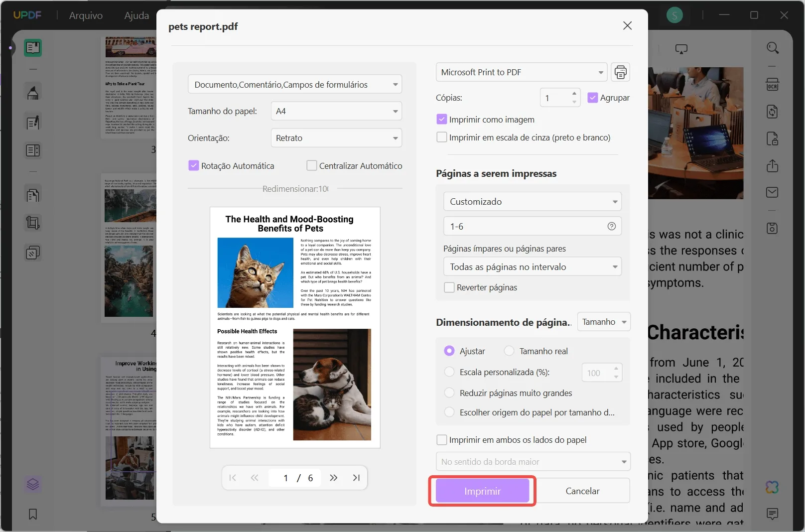
Task: Select the Highlighter tool
Action: 33,92
